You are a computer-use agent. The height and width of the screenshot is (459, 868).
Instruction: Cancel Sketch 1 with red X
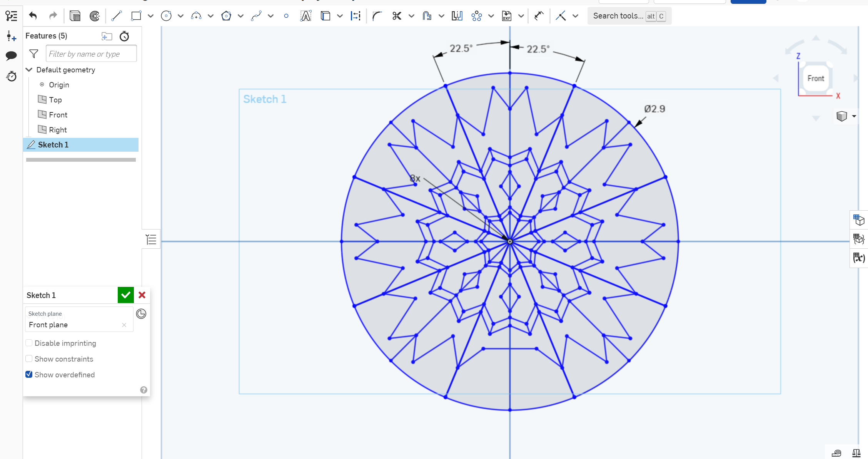point(142,295)
